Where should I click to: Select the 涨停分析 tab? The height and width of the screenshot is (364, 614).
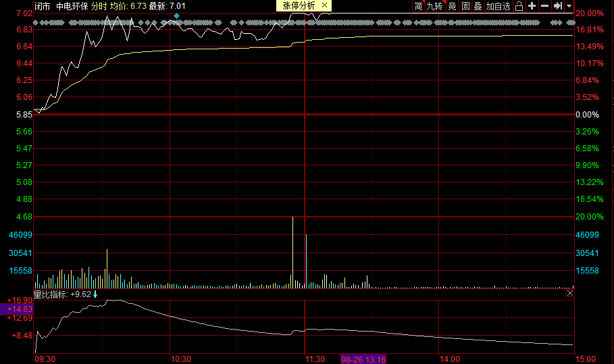299,5
